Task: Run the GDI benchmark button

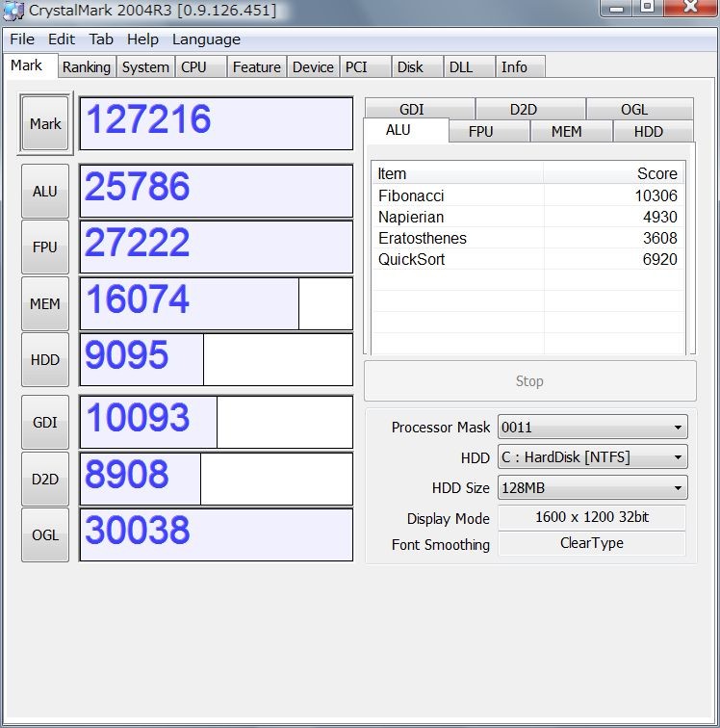Action: click(x=45, y=423)
